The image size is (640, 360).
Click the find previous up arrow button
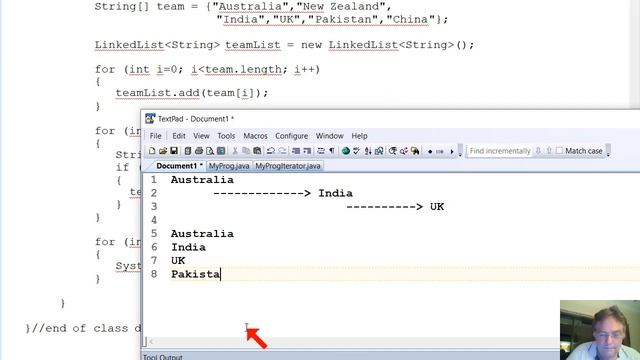point(549,151)
